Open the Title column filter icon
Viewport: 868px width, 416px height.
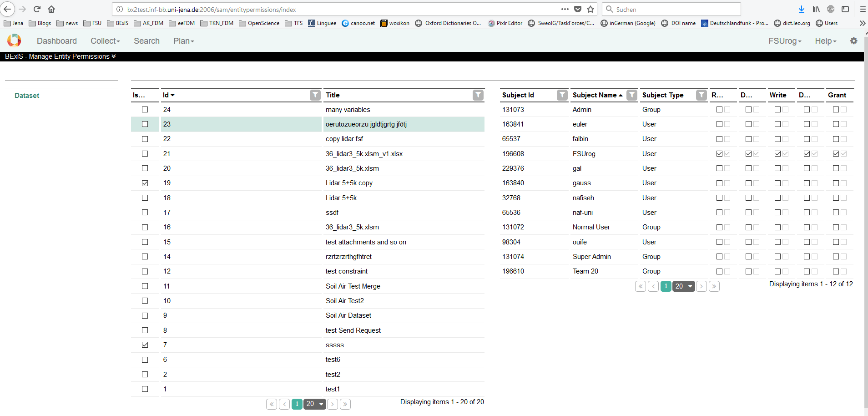(x=478, y=95)
